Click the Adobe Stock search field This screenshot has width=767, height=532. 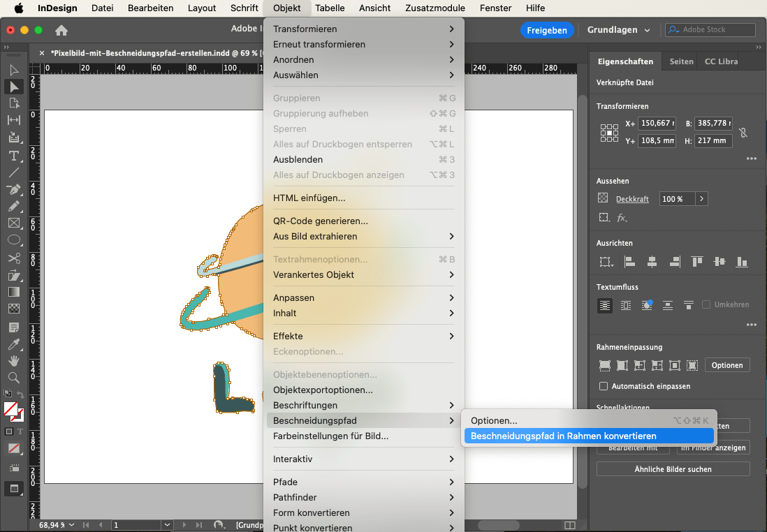(x=710, y=30)
